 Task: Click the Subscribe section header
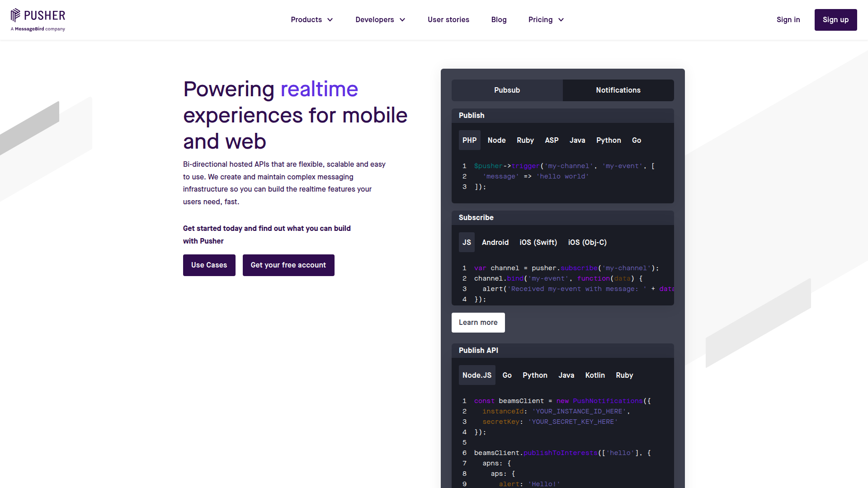tap(562, 218)
